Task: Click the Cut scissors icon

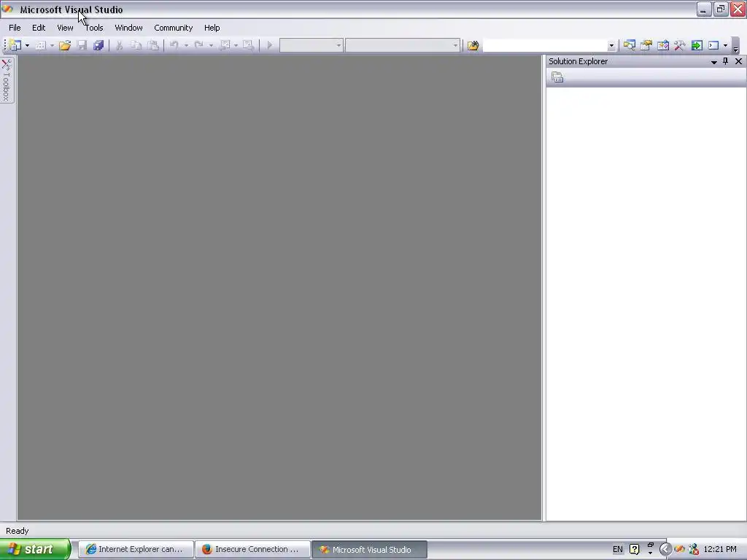Action: (x=119, y=45)
